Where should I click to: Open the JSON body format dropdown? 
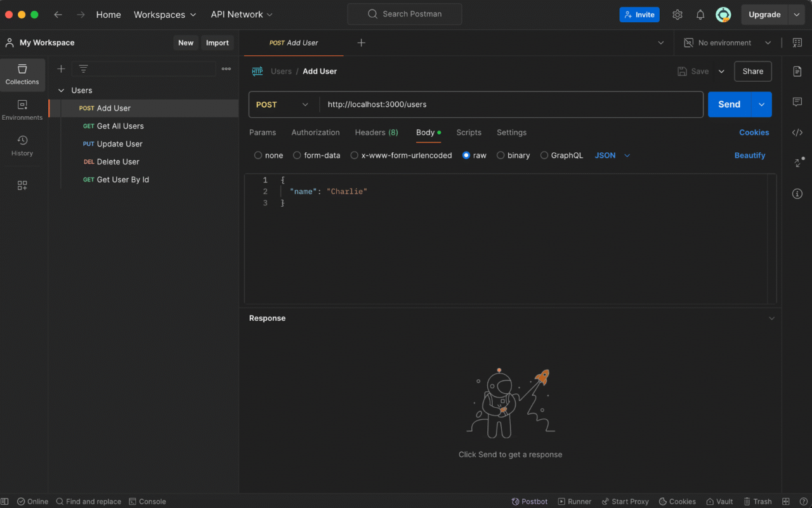click(x=612, y=155)
